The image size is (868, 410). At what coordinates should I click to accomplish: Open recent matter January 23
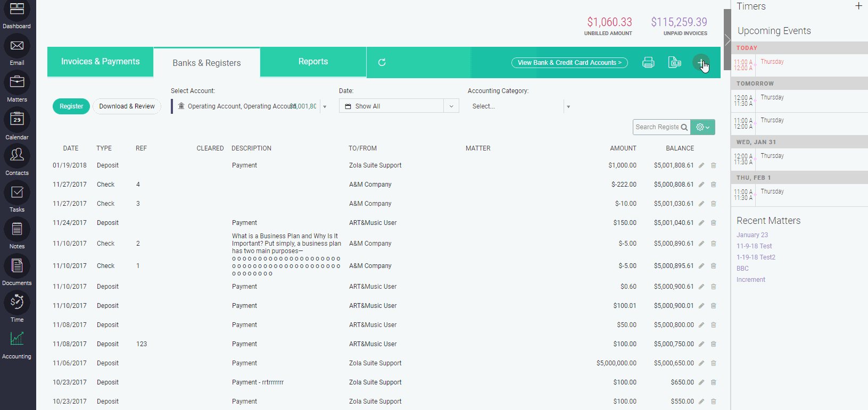[x=752, y=235]
